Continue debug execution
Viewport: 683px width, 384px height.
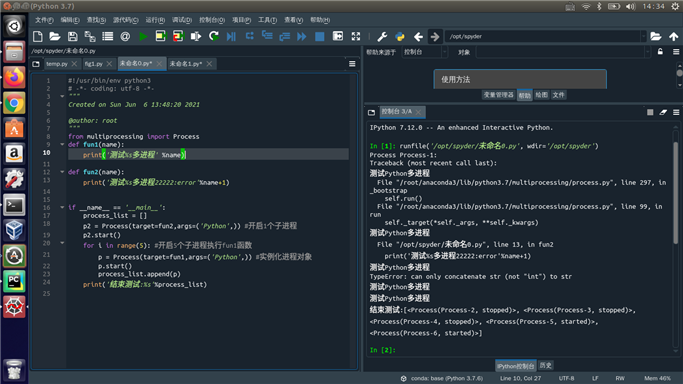(x=302, y=37)
